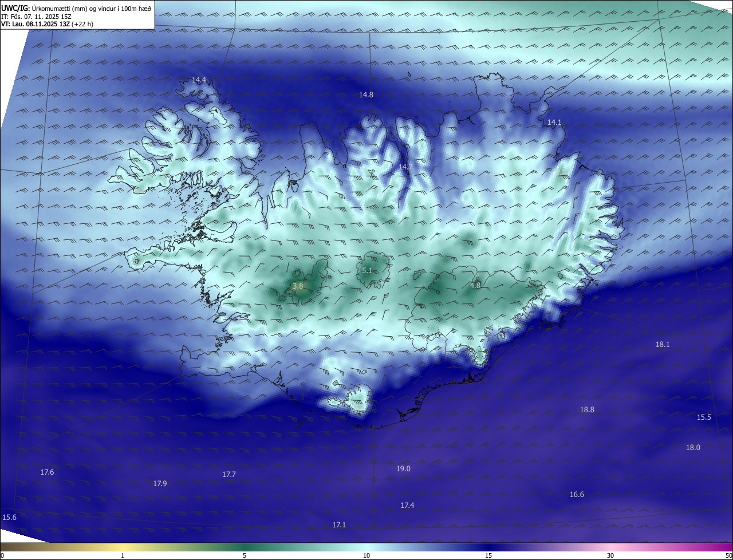Image resolution: width=733 pixels, height=560 pixels.
Task: Click the 'VT: Lau. 08.11.2025 13Z' line
Action: (47, 24)
